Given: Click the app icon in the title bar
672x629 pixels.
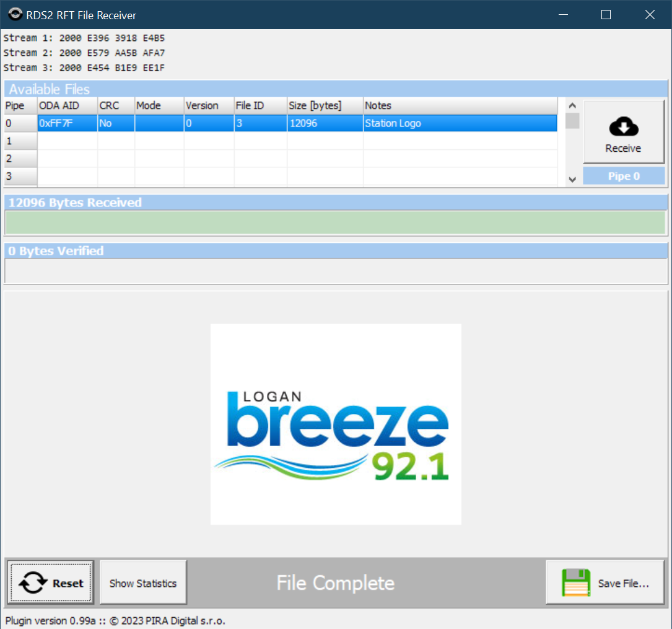Looking at the screenshot, I should tap(15, 14).
